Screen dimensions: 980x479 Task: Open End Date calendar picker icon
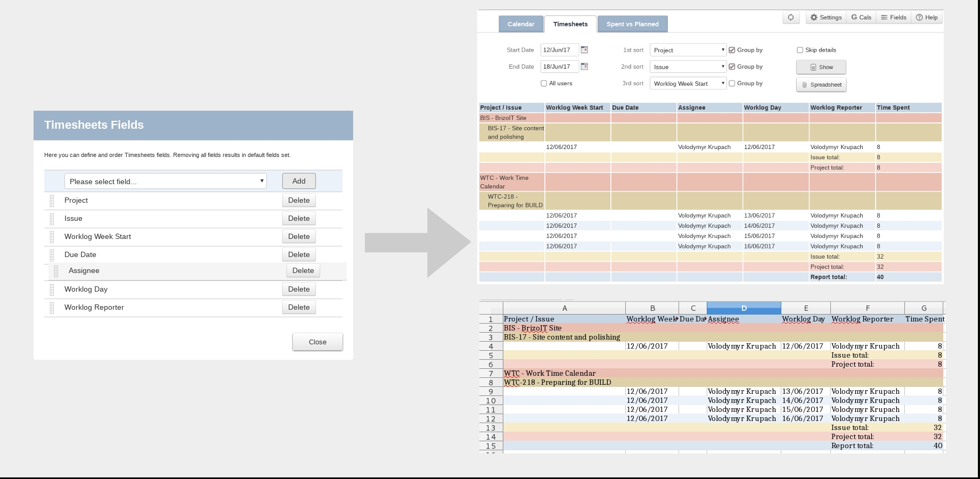(584, 67)
